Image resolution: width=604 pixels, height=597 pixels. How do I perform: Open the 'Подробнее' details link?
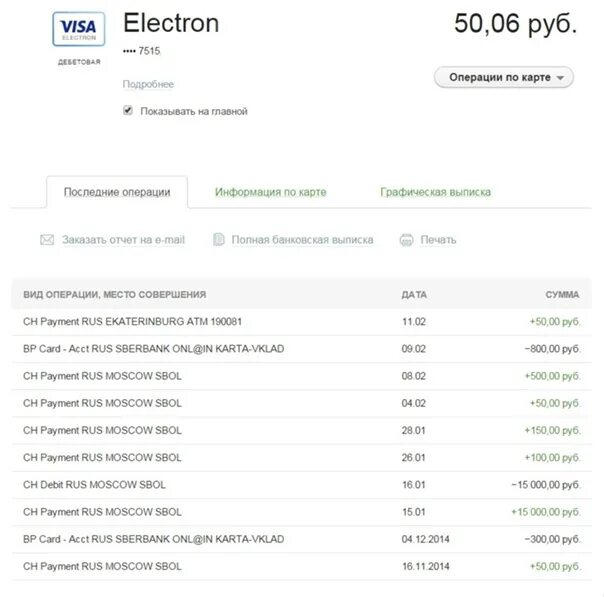148,85
